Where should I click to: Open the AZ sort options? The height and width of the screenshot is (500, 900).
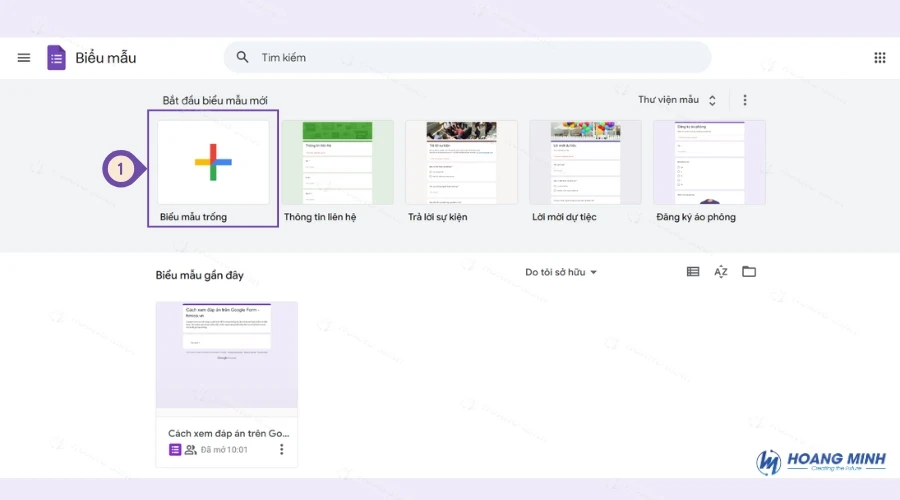coord(721,272)
